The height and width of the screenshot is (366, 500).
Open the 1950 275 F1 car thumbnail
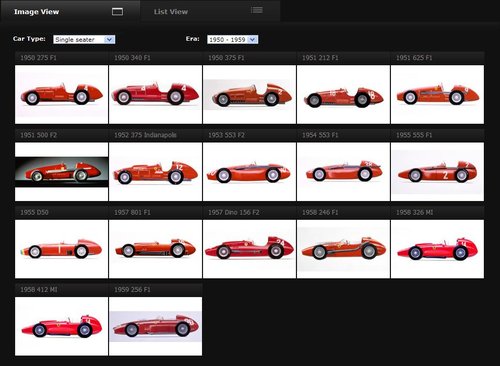tap(62, 94)
